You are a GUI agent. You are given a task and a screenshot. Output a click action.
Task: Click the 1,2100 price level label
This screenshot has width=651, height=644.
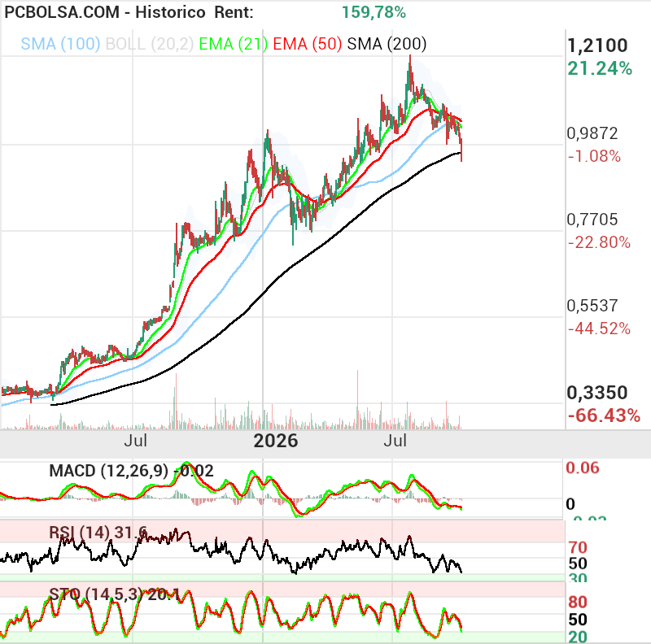tap(597, 46)
